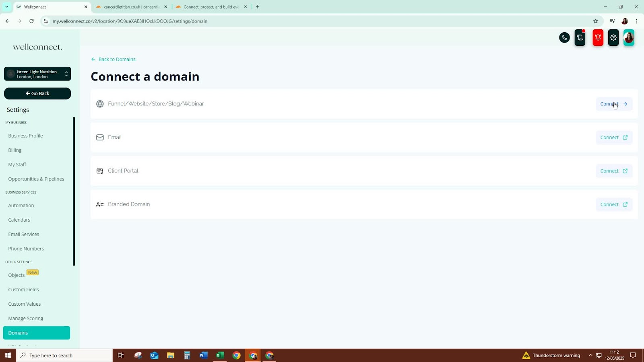Viewport: 644px width, 362px height.
Task: Open Opportunities & Pipelines settings
Action: (x=36, y=179)
